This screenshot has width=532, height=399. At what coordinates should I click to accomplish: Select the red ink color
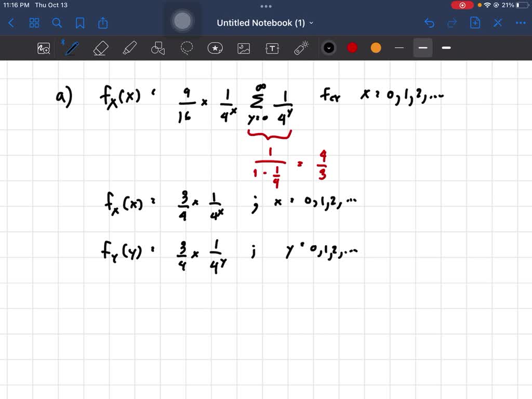click(352, 47)
